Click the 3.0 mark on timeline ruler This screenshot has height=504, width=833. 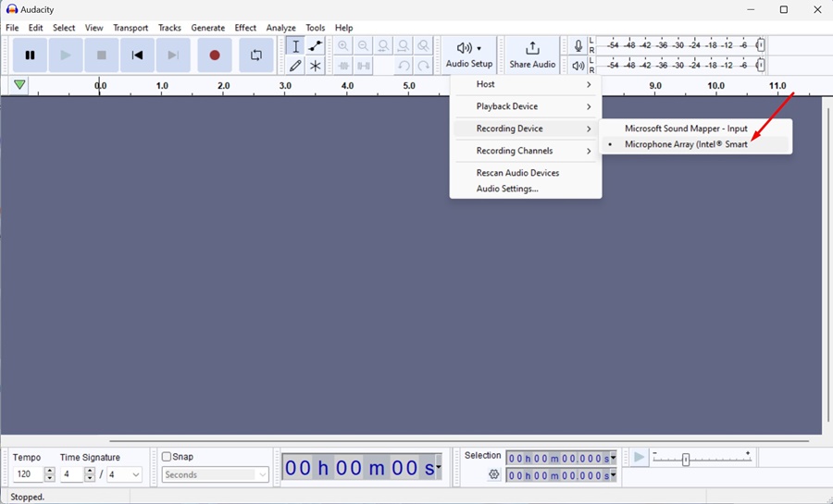click(x=285, y=85)
